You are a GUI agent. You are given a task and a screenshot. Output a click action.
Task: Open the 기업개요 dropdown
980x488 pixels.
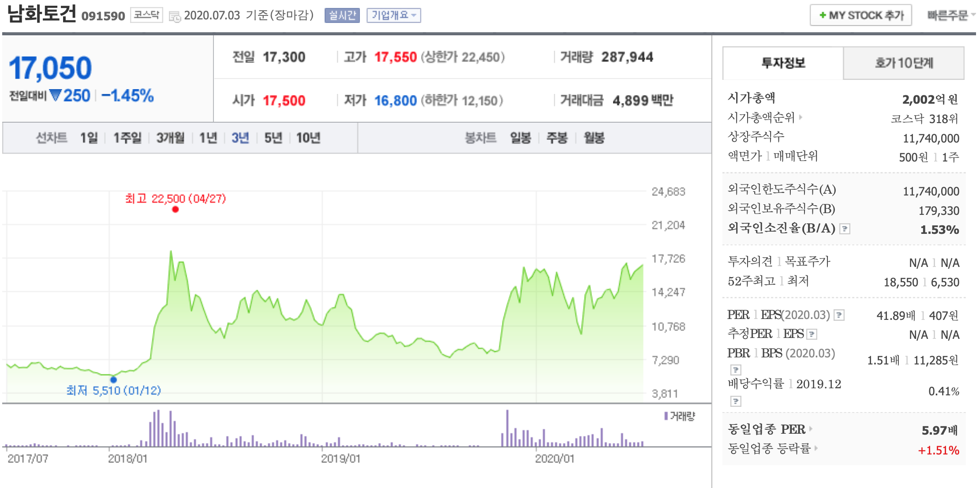click(394, 15)
